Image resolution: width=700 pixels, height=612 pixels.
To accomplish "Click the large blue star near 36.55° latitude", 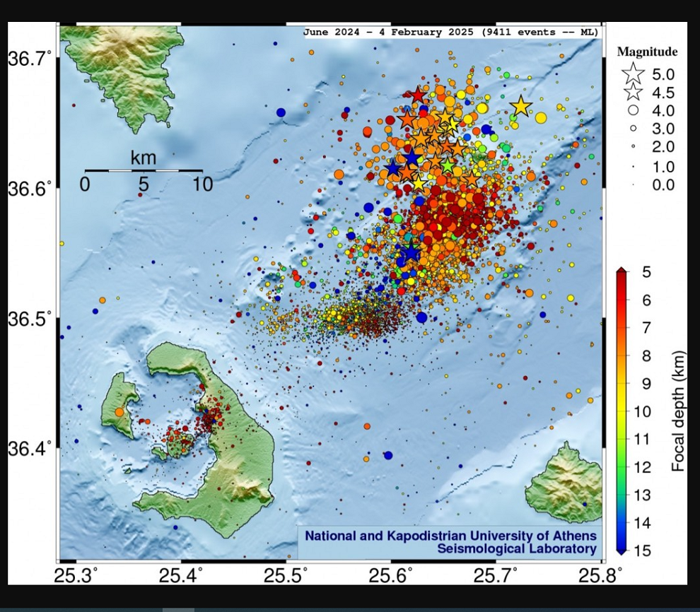I will (409, 252).
